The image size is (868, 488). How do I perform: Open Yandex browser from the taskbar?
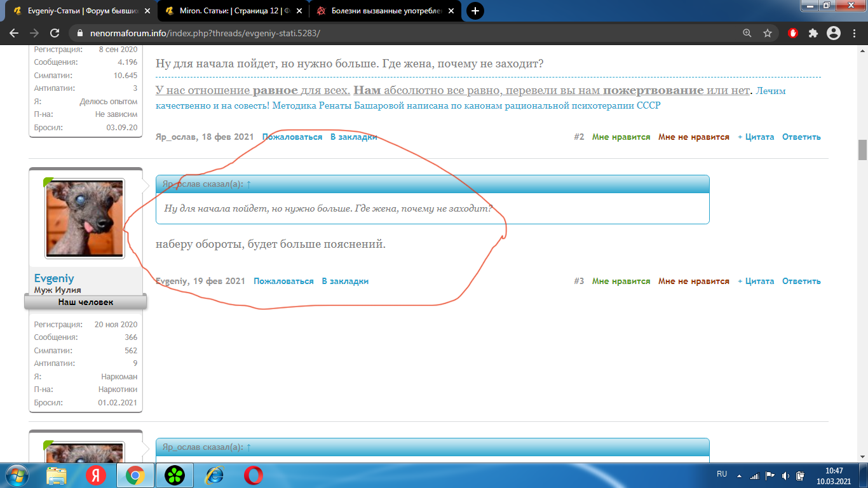[96, 475]
